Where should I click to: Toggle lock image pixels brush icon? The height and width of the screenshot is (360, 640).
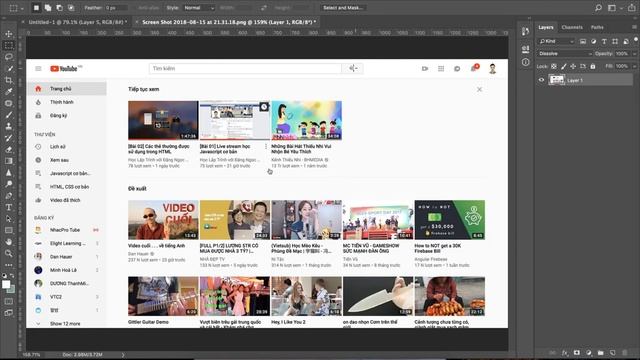point(564,66)
